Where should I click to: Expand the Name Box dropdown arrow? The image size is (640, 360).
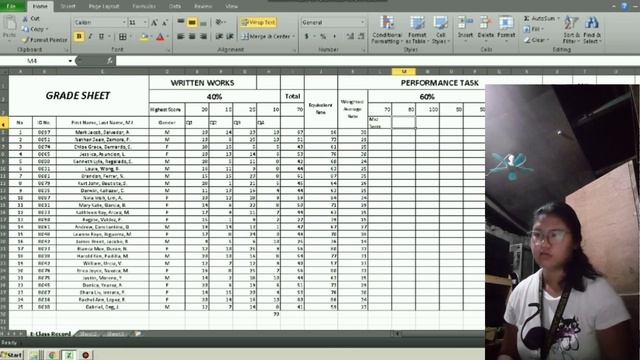(70, 61)
